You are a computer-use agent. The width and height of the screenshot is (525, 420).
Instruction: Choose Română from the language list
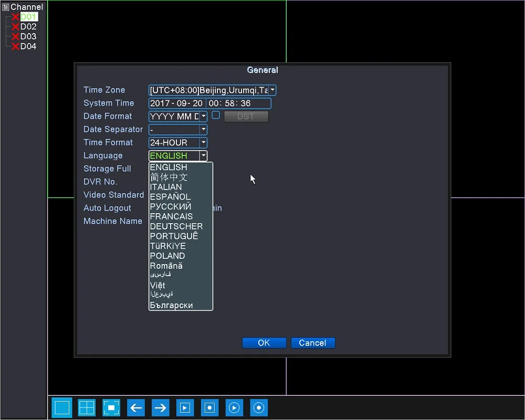181,266
